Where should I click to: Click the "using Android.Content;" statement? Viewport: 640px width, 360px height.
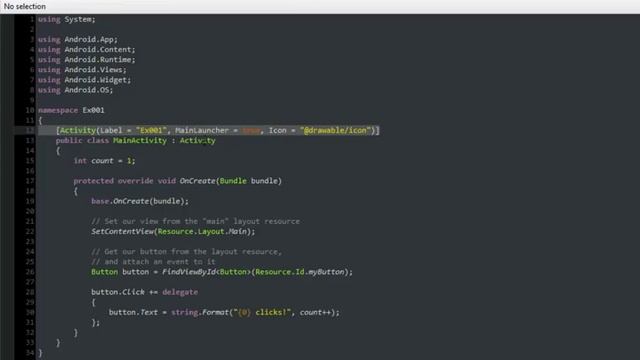(x=87, y=49)
